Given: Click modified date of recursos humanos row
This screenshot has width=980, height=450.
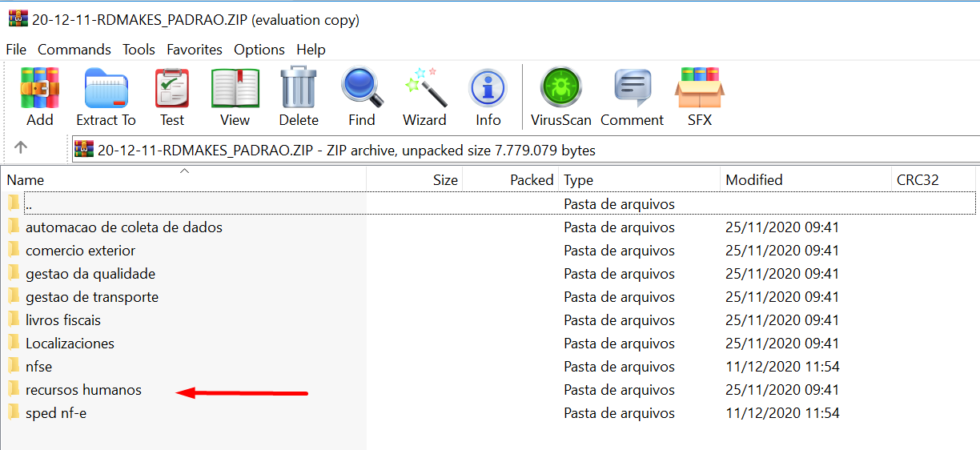Looking at the screenshot, I should coord(782,390).
